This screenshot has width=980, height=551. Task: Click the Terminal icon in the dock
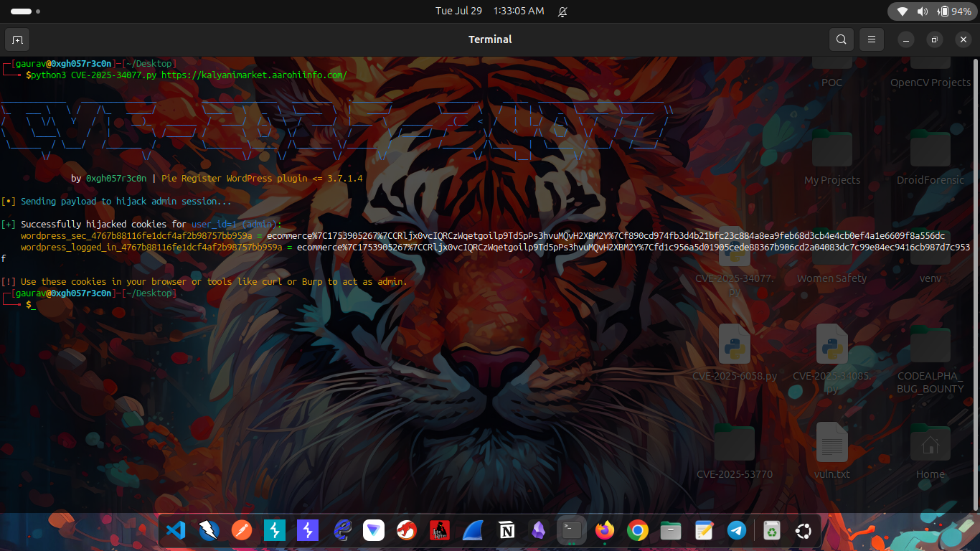(x=572, y=530)
